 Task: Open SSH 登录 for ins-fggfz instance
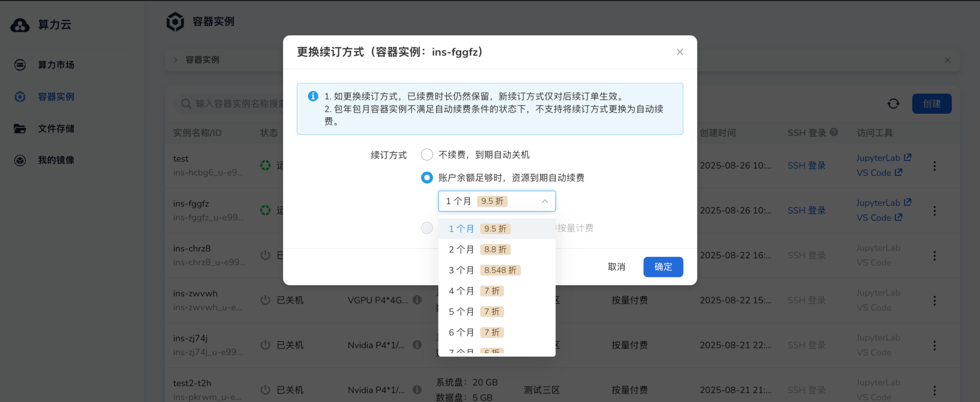tap(806, 210)
